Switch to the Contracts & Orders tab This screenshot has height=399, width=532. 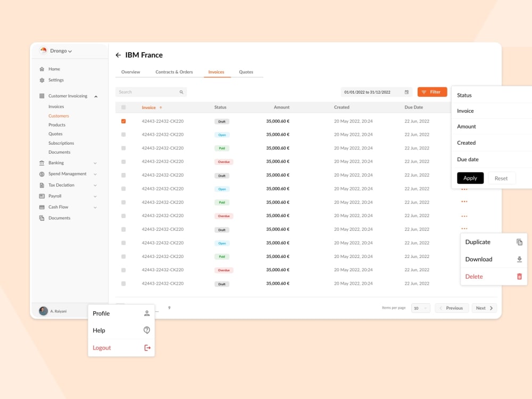coord(174,72)
